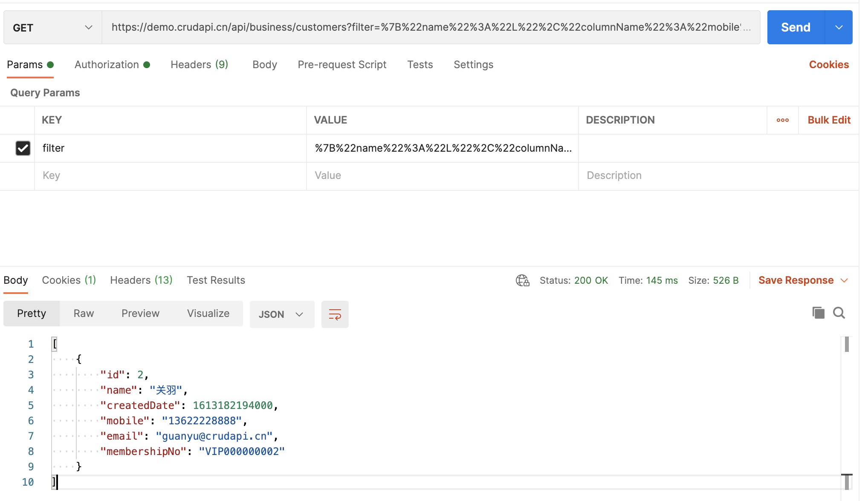Click the response body vertical scrollbar
This screenshot has width=868, height=501.
(x=846, y=345)
